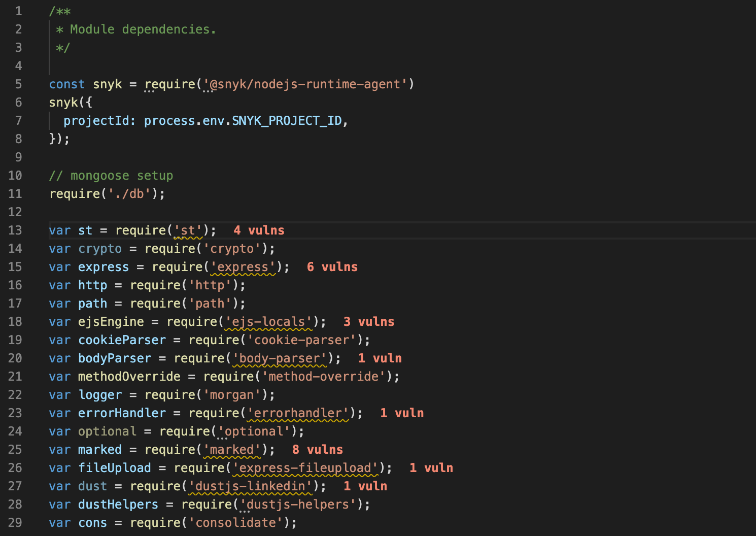Click '1 vuln' annotation on body-parser line
The height and width of the screenshot is (536, 756).
coord(380,358)
